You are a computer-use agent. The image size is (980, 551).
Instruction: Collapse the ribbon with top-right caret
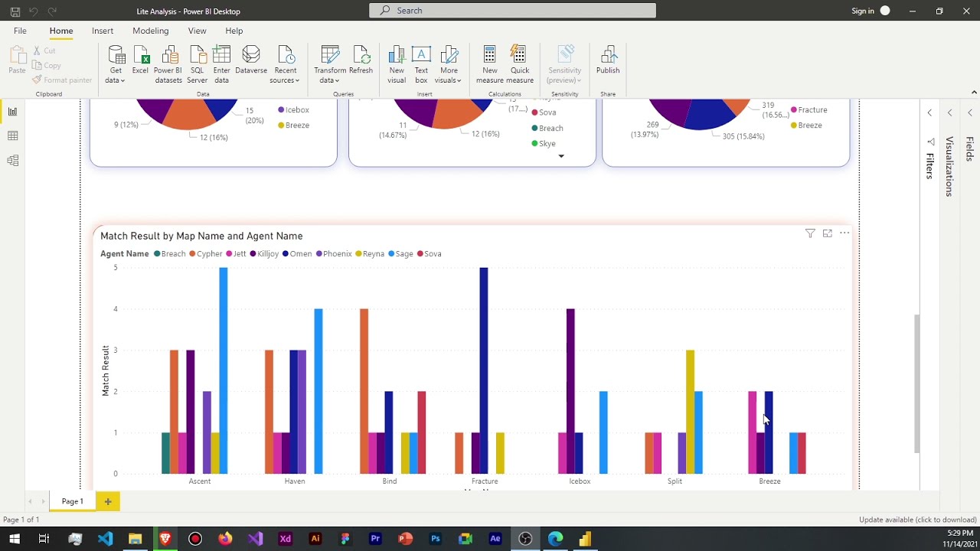974,93
